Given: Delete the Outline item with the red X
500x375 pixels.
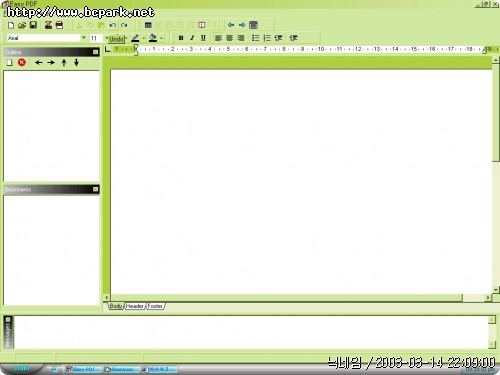Looking at the screenshot, I should tap(22, 62).
